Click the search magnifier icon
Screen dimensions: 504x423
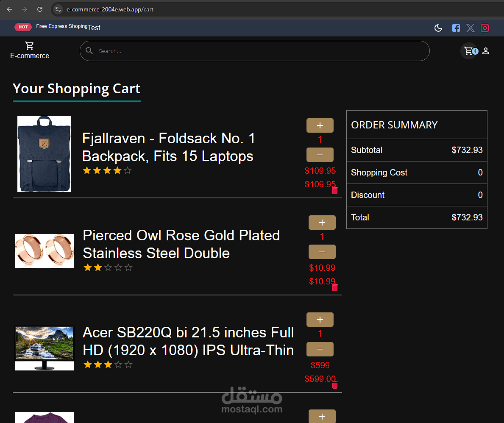[89, 51]
